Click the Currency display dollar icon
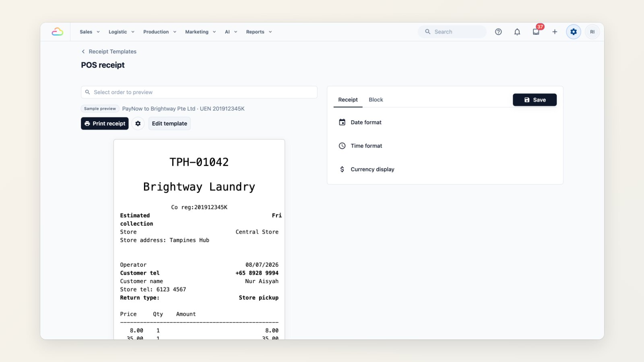The width and height of the screenshot is (644, 362). [342, 169]
